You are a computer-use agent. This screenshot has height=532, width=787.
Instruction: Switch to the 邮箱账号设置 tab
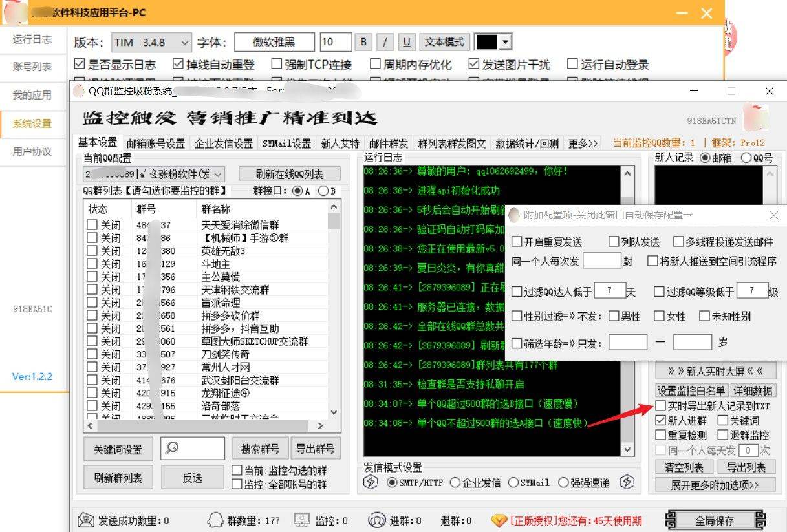pos(155,144)
